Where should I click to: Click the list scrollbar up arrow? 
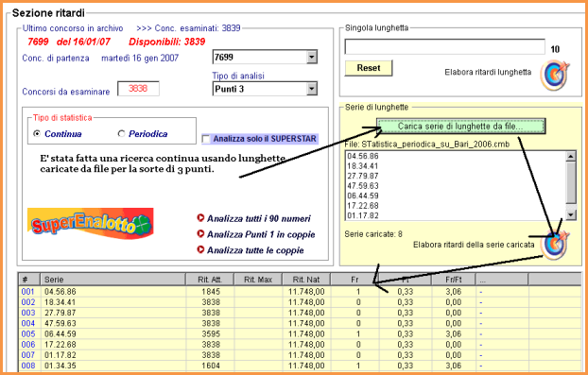click(x=571, y=156)
